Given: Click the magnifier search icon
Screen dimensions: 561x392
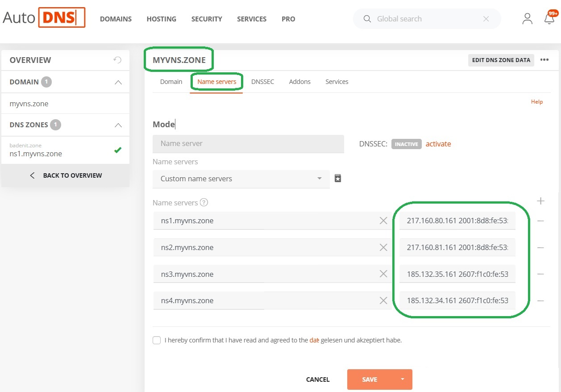Looking at the screenshot, I should pyautogui.click(x=367, y=19).
